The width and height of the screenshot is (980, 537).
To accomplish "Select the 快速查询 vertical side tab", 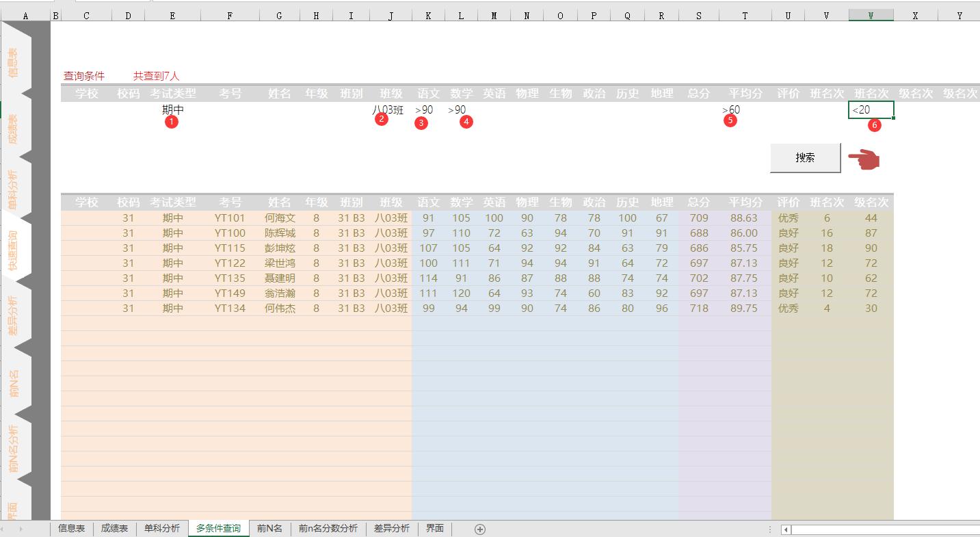I will pyautogui.click(x=14, y=250).
